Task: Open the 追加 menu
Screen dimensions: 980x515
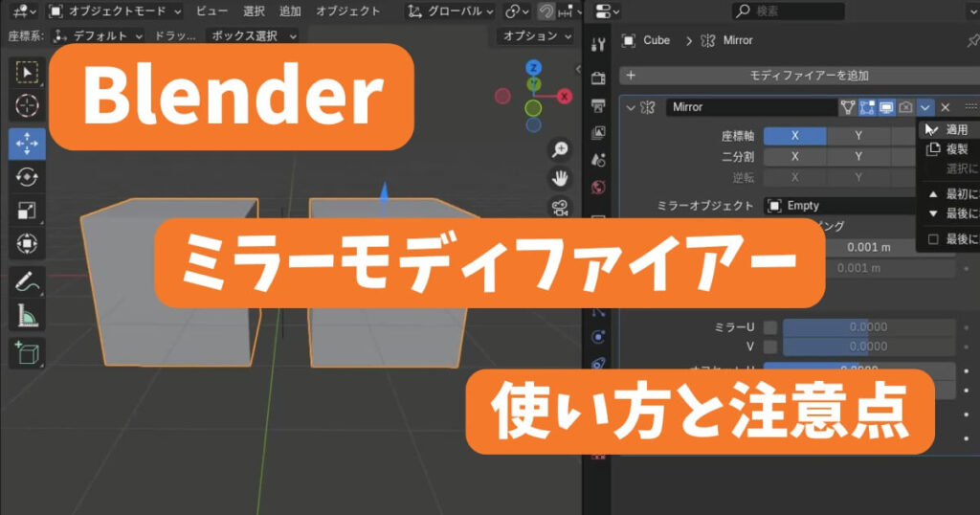Action: tap(290, 11)
